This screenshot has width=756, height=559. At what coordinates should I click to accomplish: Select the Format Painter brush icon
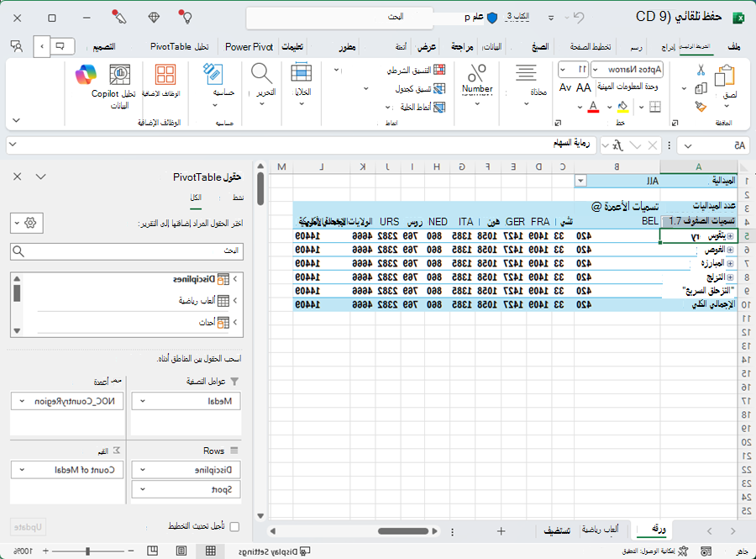point(701,106)
